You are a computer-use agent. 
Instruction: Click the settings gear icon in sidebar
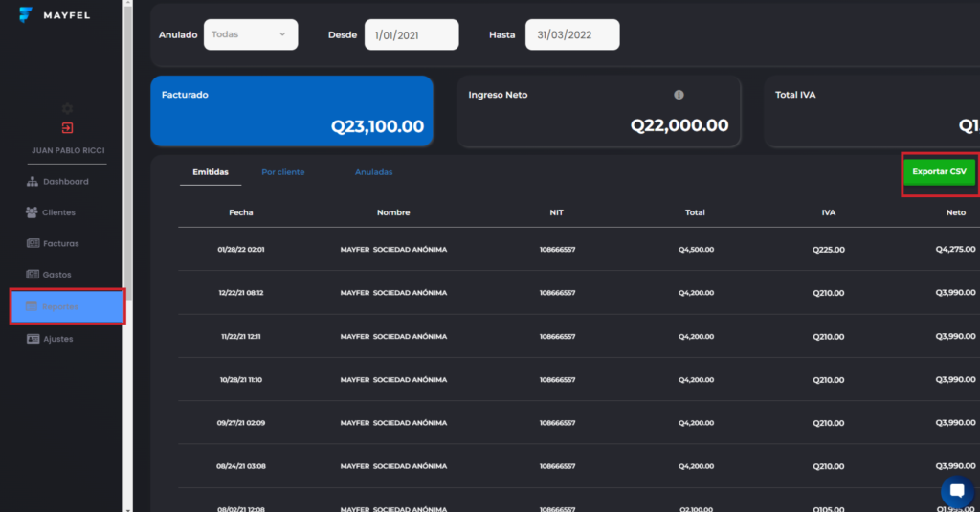click(67, 109)
